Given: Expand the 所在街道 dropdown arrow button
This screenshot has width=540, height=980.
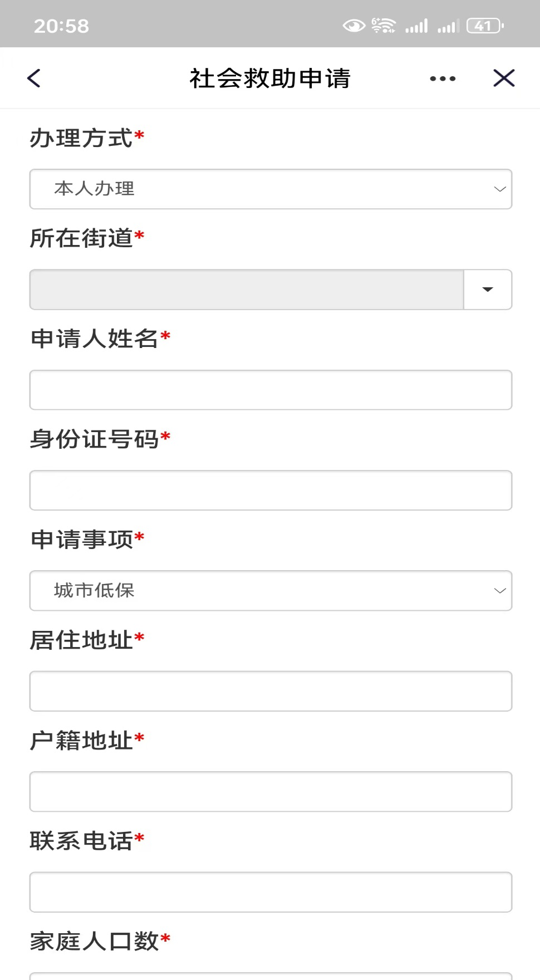Looking at the screenshot, I should coord(488,290).
